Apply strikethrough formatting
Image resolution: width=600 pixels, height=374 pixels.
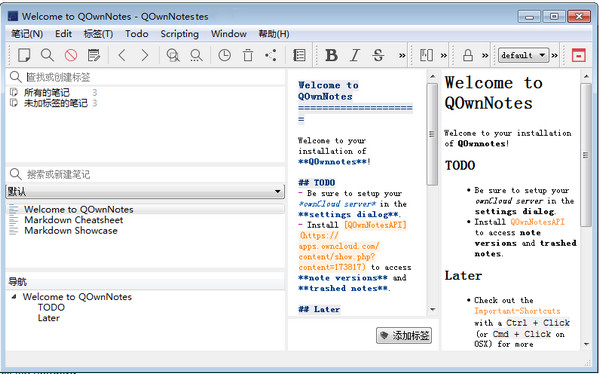tap(378, 55)
